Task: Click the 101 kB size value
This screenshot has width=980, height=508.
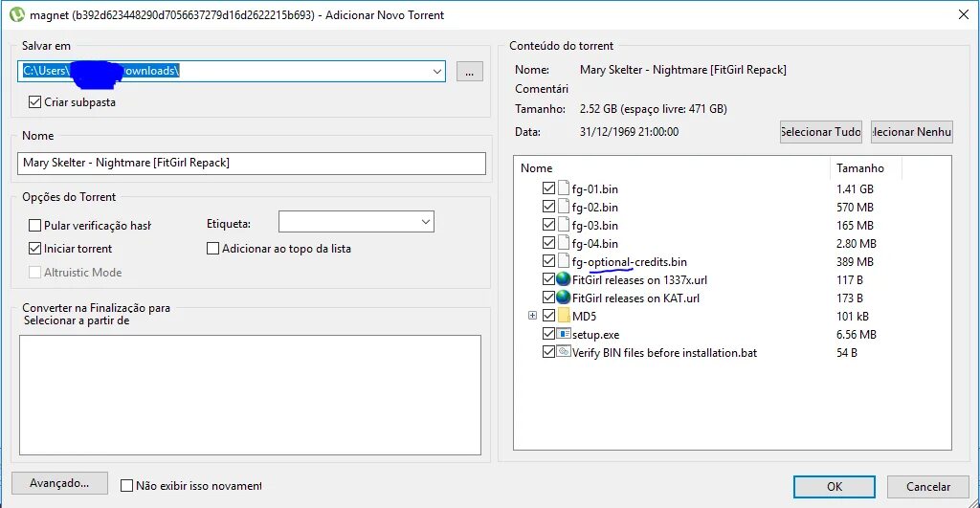Action: click(x=853, y=316)
